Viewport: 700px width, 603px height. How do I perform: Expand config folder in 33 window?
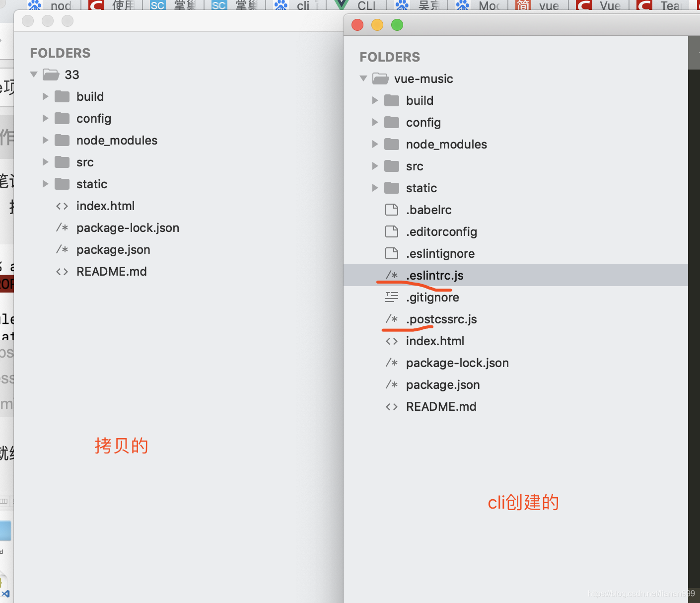45,118
